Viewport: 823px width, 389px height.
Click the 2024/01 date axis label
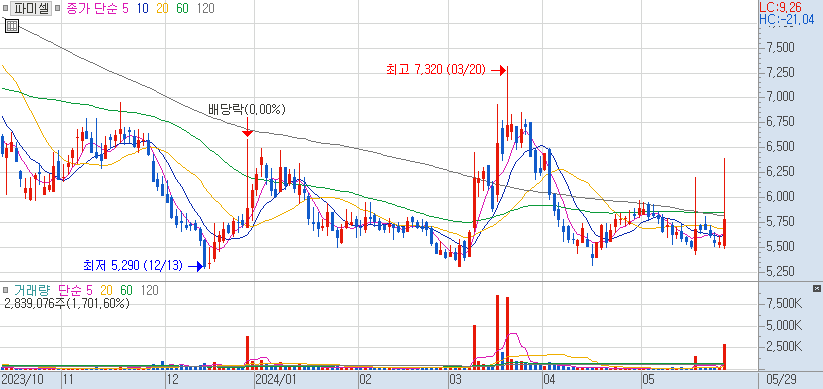pyautogui.click(x=275, y=379)
